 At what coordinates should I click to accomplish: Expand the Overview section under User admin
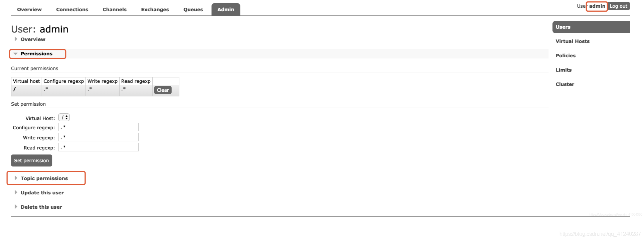[32, 39]
